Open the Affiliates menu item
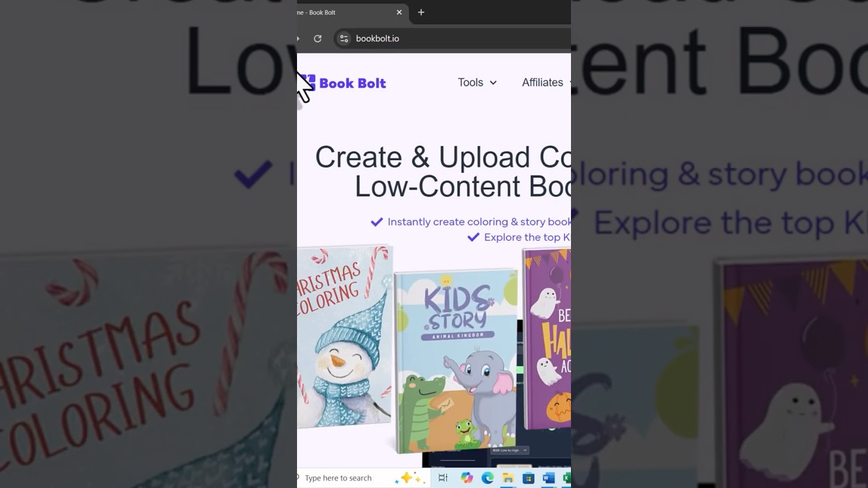The image size is (868, 488). [x=544, y=83]
